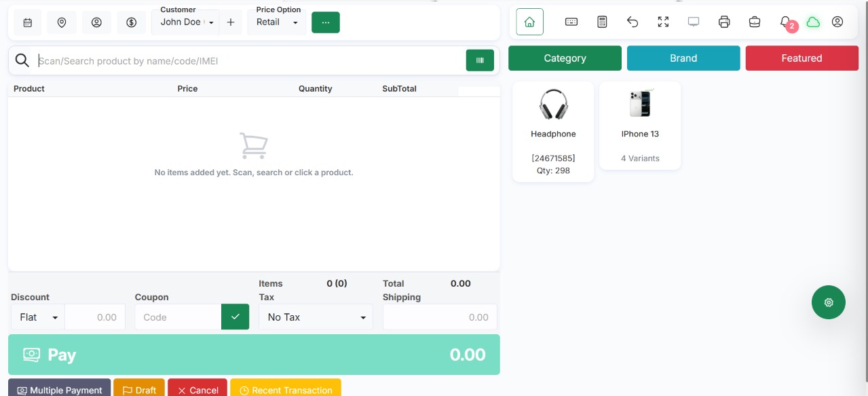Click the dollar currency icon
Viewport: 868px width, 396px height.
click(132, 22)
